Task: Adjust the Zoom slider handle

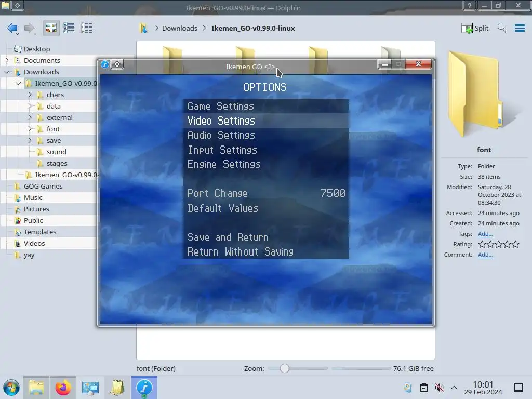Action: (285, 368)
